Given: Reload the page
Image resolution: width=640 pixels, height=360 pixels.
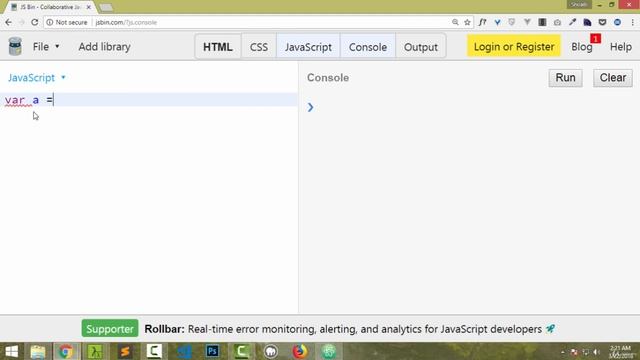Looking at the screenshot, I should click(35, 22).
